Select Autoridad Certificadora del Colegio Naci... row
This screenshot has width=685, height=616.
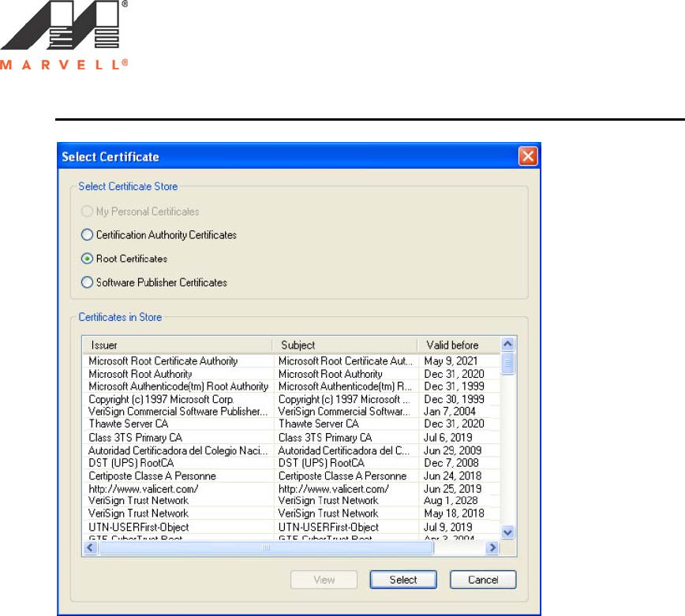coord(291,450)
